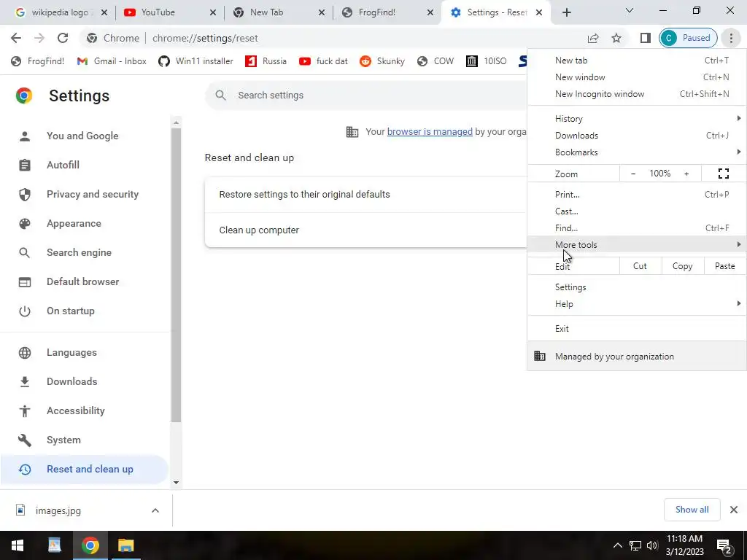Go back using the back arrow
Viewport: 747px width, 560px height.
tap(16, 38)
